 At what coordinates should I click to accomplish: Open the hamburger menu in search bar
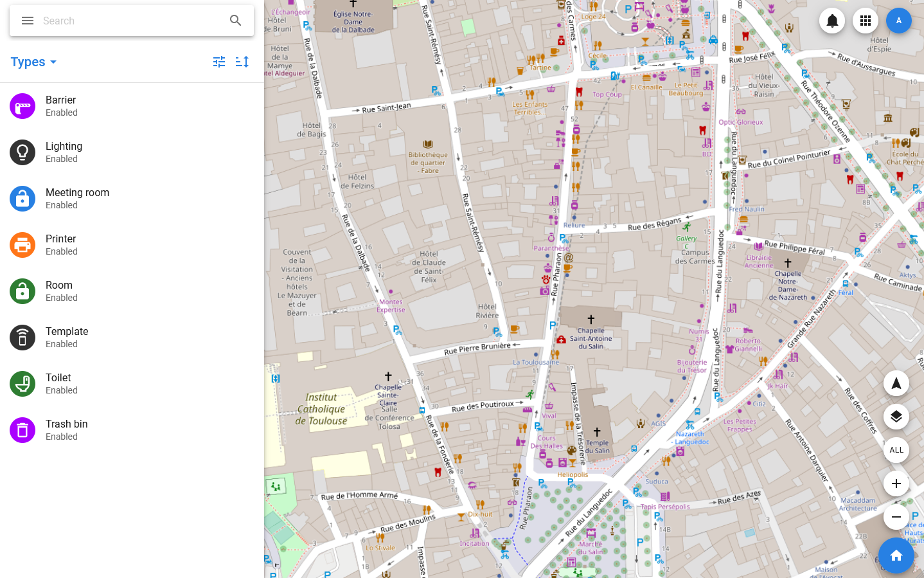tap(28, 21)
